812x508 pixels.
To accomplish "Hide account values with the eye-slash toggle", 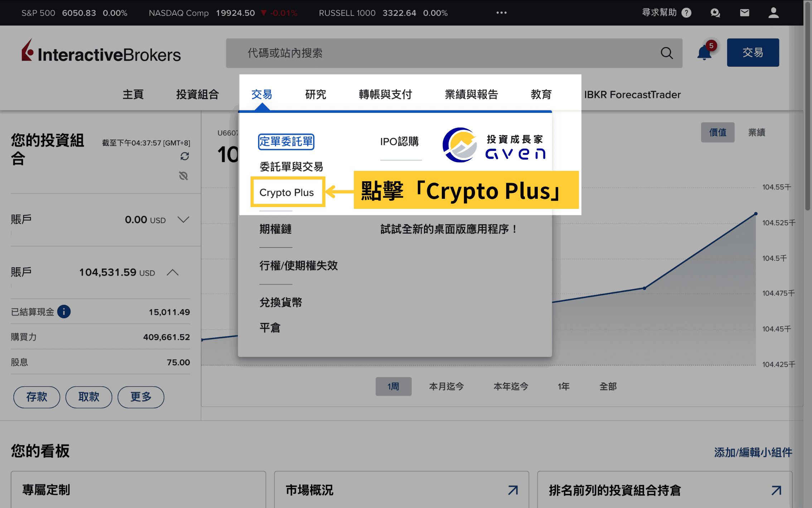I will coord(184,176).
